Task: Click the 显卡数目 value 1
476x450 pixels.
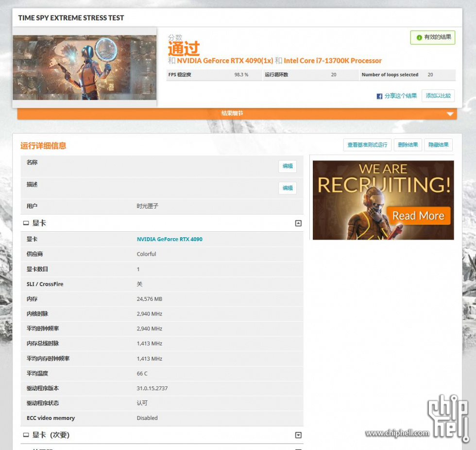Action: [138, 269]
